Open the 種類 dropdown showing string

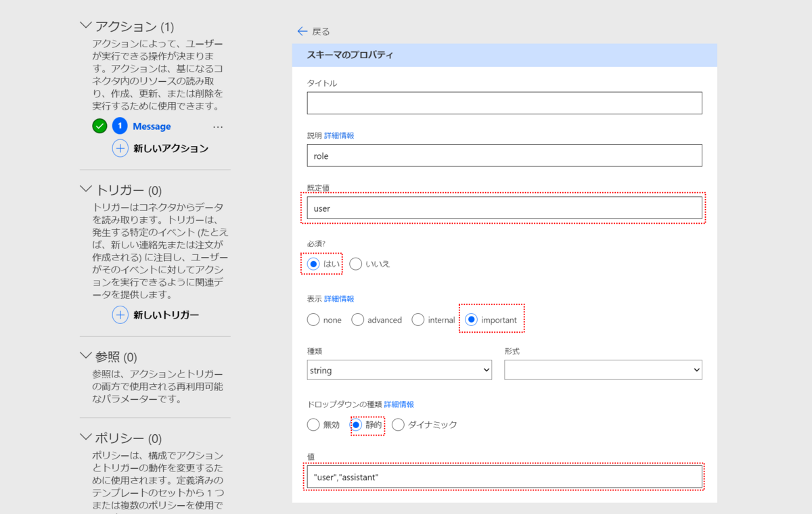pyautogui.click(x=399, y=370)
